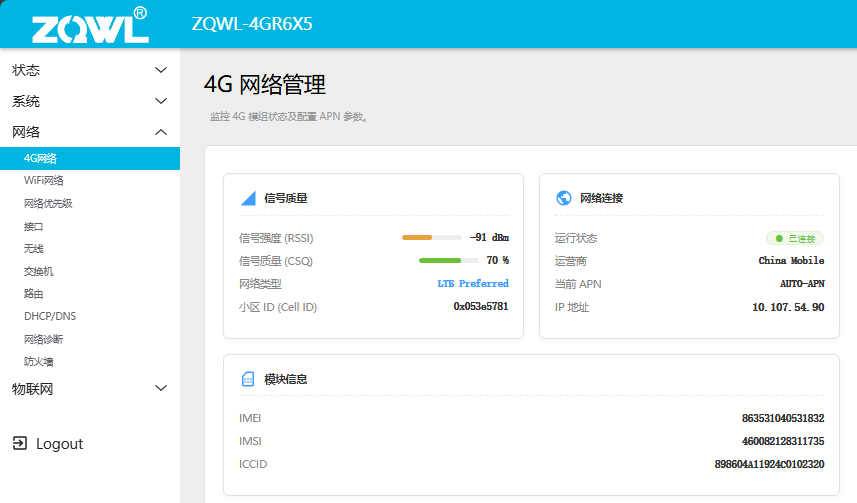Click the IMSI label
This screenshot has height=503, width=857.
coord(250,441)
